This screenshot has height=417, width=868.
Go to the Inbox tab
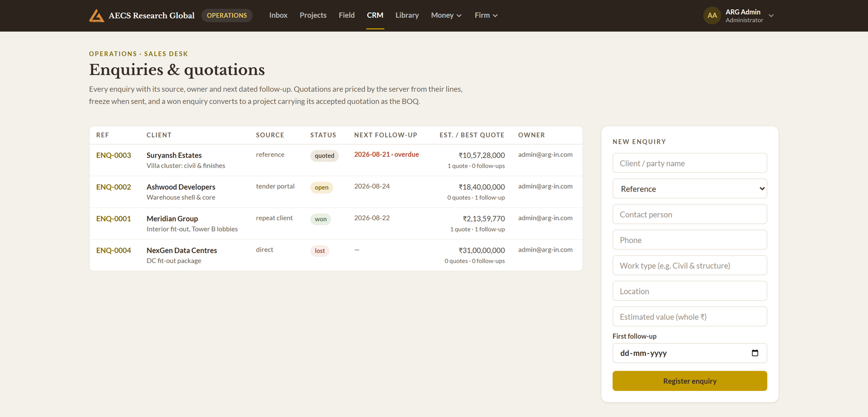[x=278, y=15]
